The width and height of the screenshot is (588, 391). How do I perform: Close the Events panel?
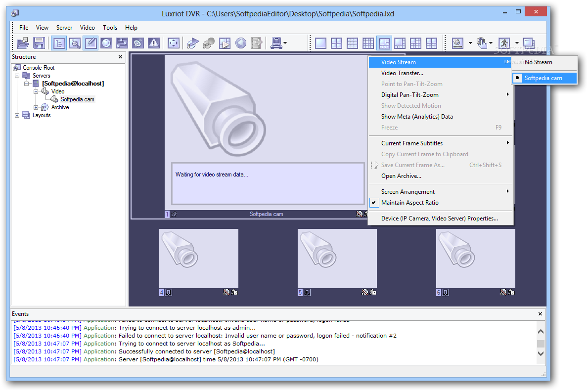(x=540, y=314)
